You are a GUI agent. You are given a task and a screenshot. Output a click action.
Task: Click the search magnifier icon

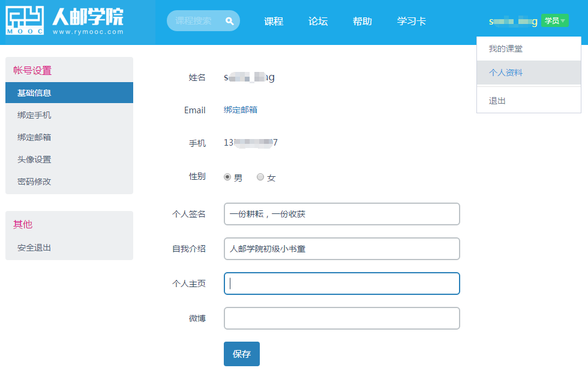[229, 20]
